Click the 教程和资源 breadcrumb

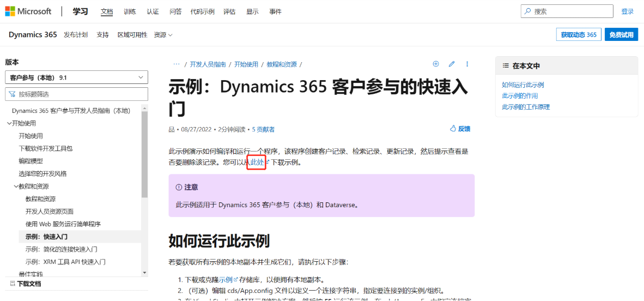pyautogui.click(x=282, y=64)
